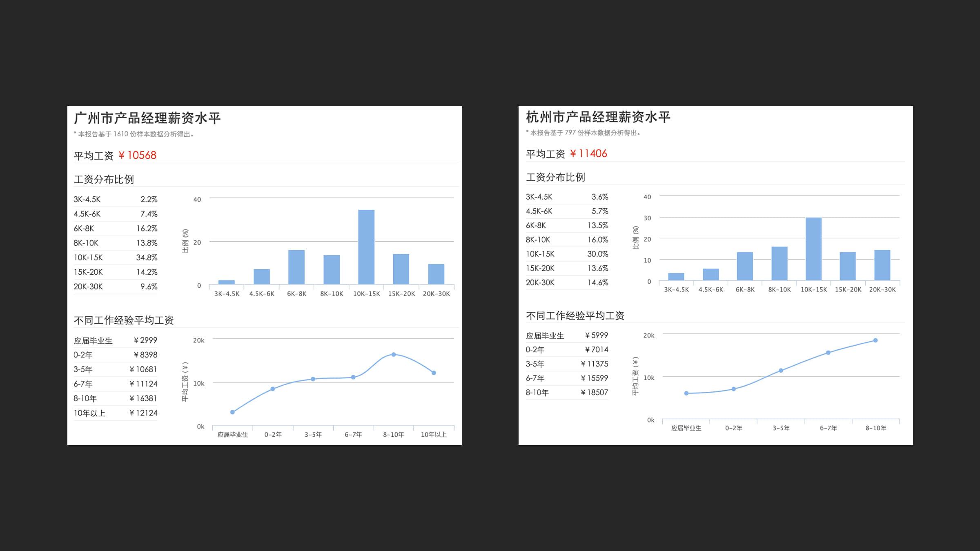Click the 0-2年 point on Guangzhou line chart
The image size is (980, 551).
(x=273, y=389)
